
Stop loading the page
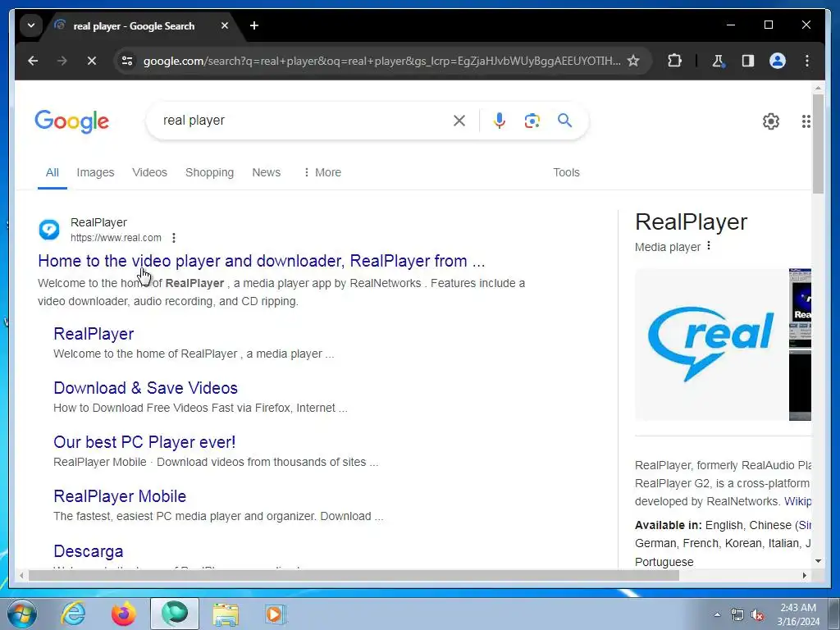click(x=92, y=61)
